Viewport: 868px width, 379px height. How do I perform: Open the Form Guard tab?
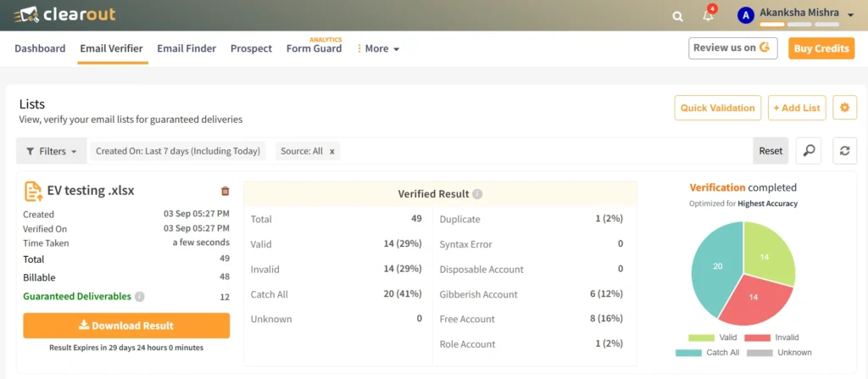pyautogui.click(x=314, y=48)
